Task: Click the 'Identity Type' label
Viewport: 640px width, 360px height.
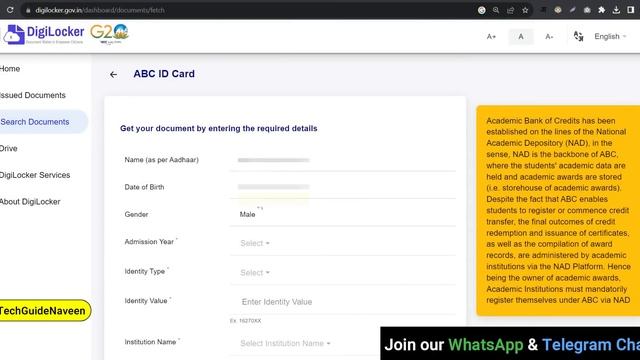Action: tap(144, 271)
